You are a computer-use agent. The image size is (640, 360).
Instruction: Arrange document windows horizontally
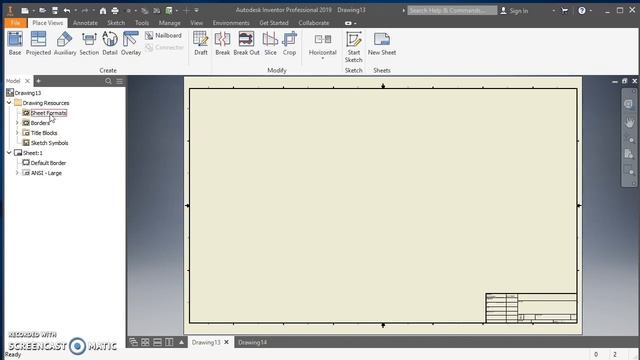point(157,342)
